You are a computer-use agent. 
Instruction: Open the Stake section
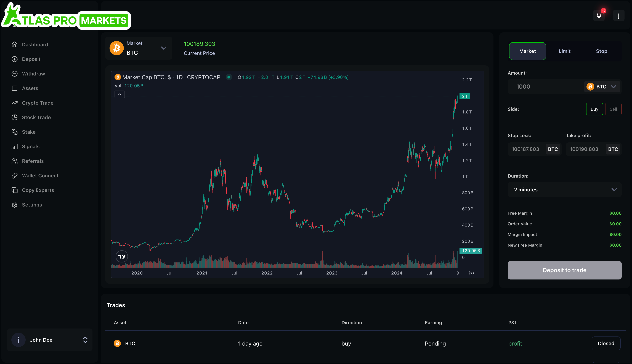[x=28, y=132]
